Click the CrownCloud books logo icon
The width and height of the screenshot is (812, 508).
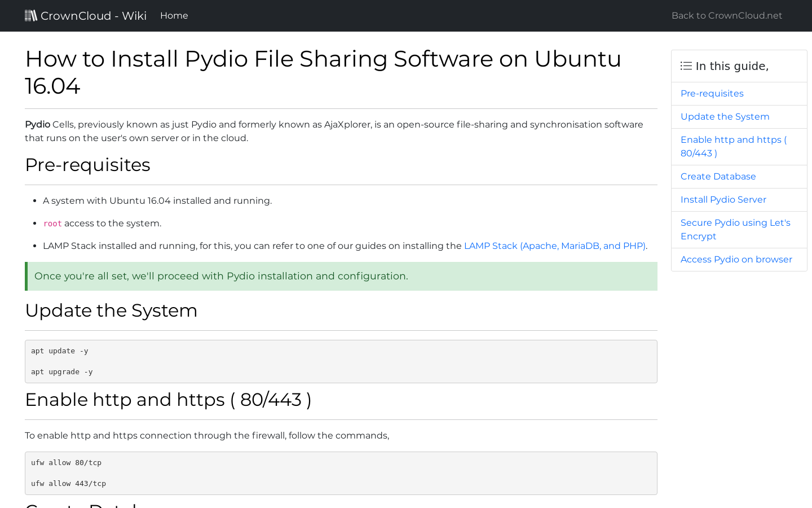(31, 16)
